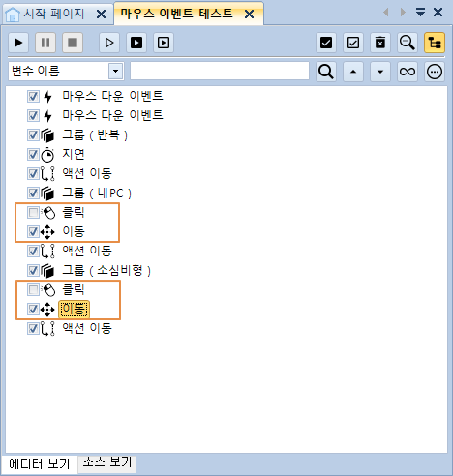Toggle the 지연 checkbox

tap(33, 154)
